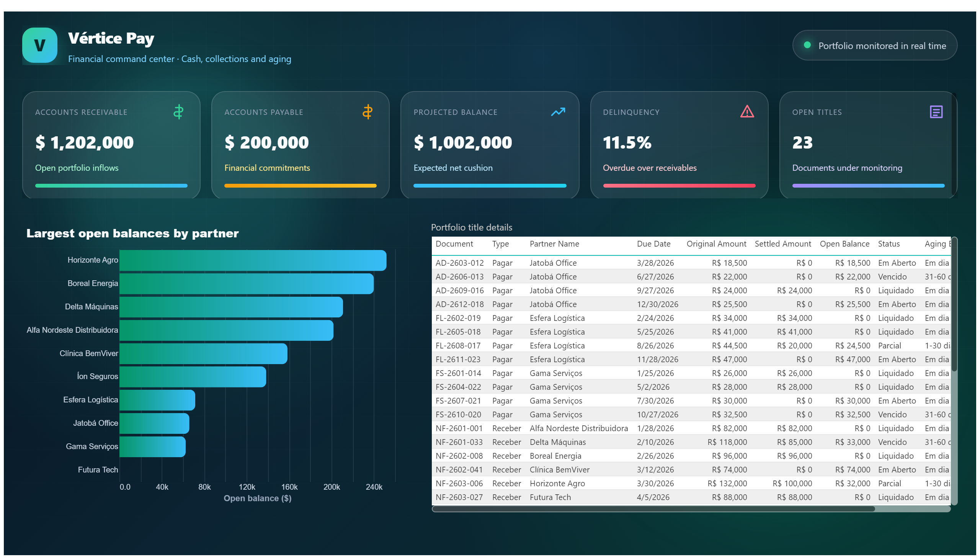
Task: Select document cell AD-2606-013
Action: (459, 277)
